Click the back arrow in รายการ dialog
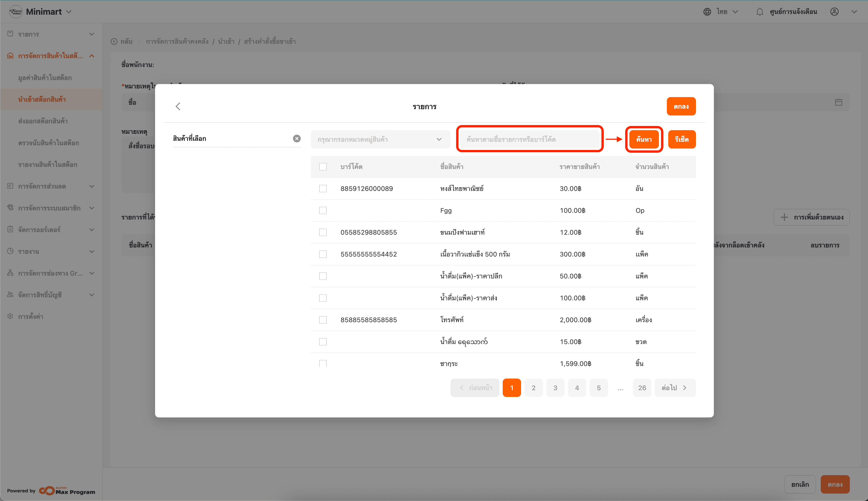 coord(178,106)
